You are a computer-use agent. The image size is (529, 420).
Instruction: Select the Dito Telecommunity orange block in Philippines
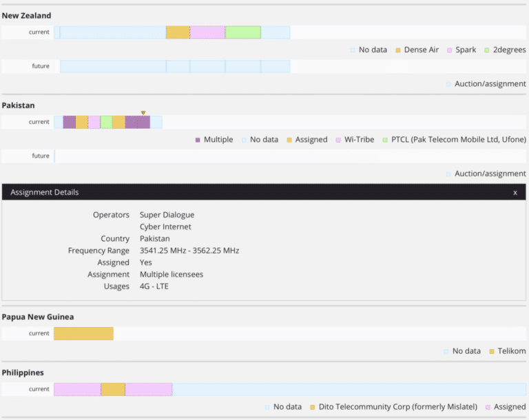coord(113,390)
